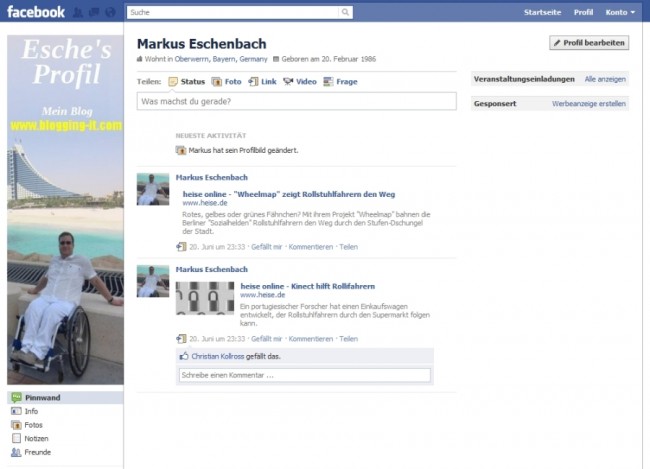Open the large profile photo of the man in a wheelchair
Viewport: 650px width, 469px height.
65,210
